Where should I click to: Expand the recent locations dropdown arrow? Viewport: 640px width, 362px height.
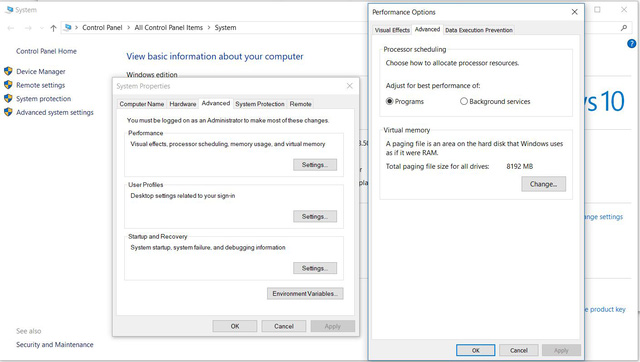(42, 28)
